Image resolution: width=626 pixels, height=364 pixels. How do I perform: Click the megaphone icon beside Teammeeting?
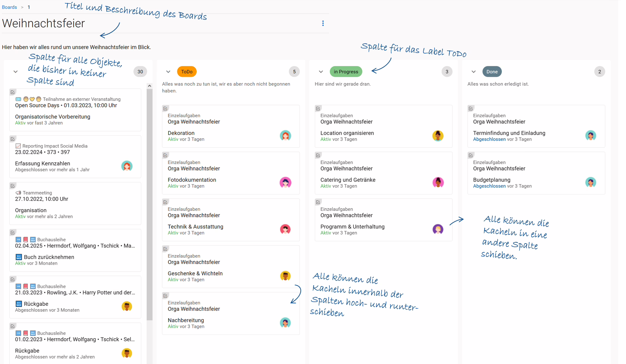(18, 193)
